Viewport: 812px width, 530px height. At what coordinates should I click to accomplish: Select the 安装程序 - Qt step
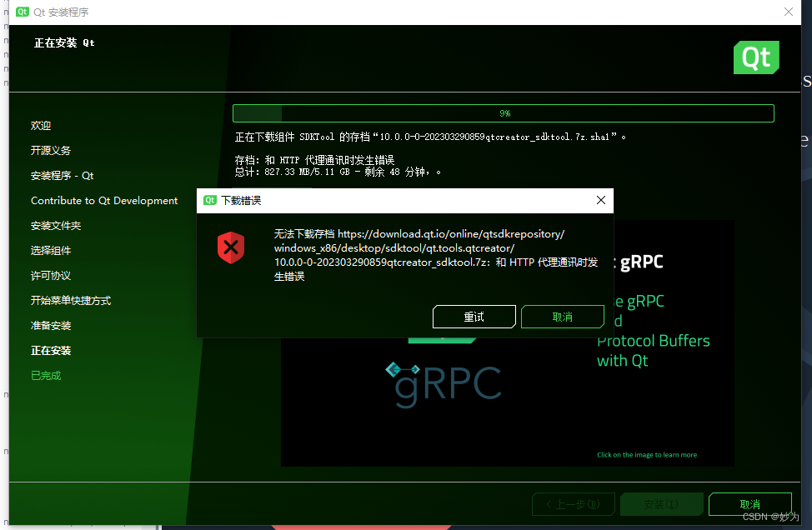pyautogui.click(x=63, y=176)
